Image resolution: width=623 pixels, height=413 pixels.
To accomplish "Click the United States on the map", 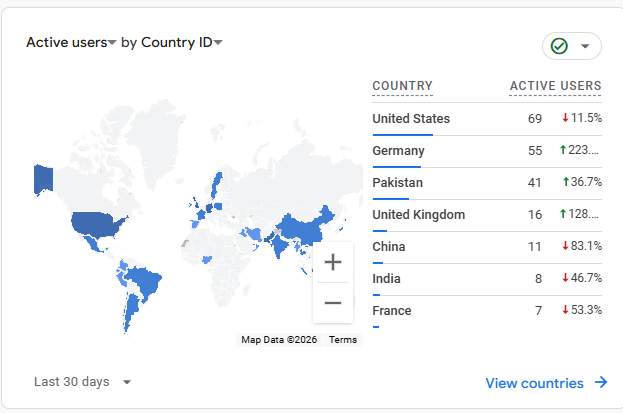I will (95, 224).
